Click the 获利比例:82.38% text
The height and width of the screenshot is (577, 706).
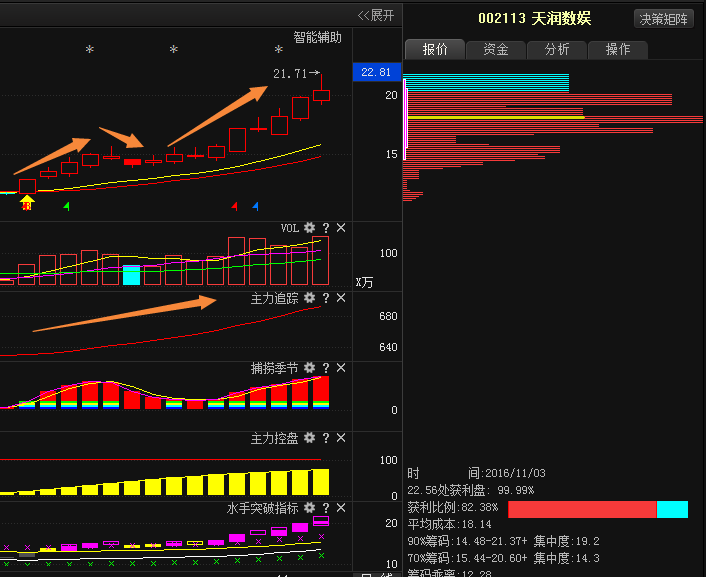(453, 508)
